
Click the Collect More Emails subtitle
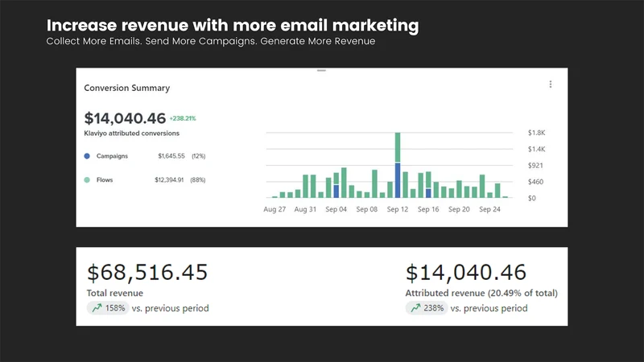tap(211, 41)
